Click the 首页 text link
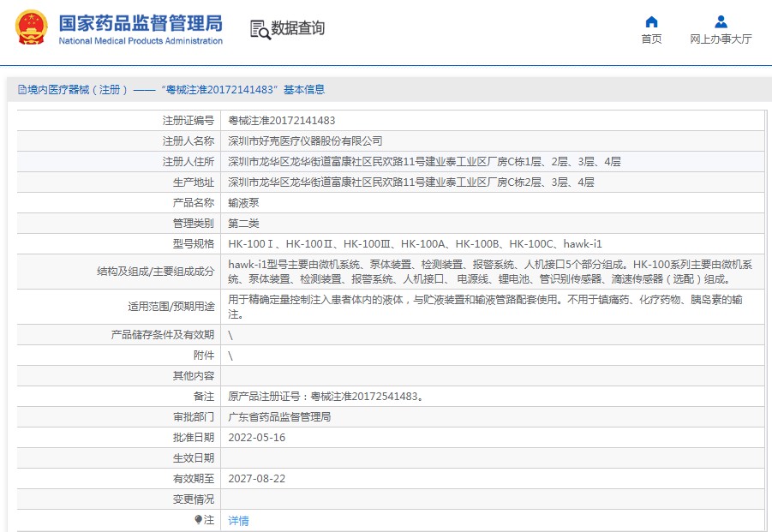Screen dimensions: 772x532 [651, 39]
